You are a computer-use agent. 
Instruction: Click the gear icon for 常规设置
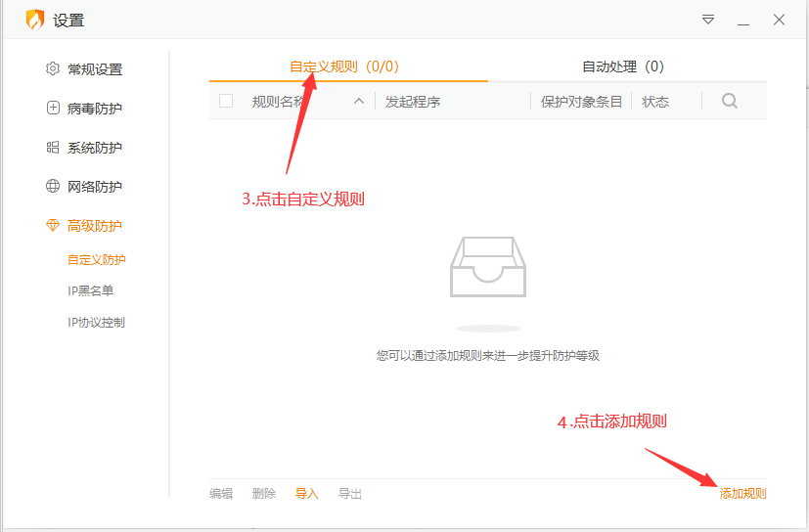(x=53, y=69)
